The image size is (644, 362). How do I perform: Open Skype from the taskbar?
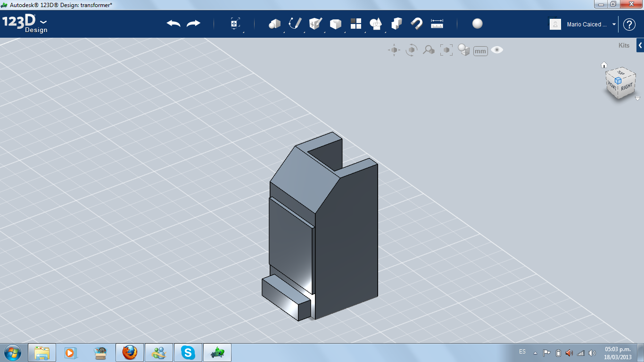click(188, 353)
